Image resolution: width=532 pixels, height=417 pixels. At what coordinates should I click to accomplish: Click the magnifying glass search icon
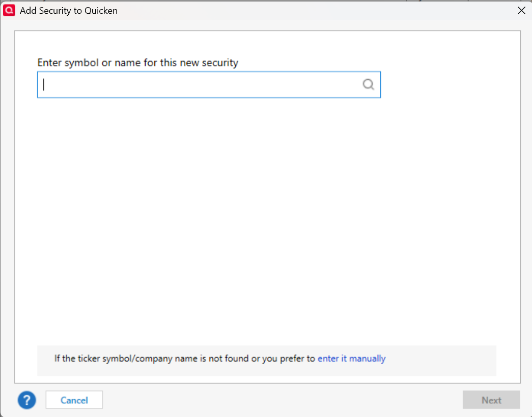pos(368,84)
